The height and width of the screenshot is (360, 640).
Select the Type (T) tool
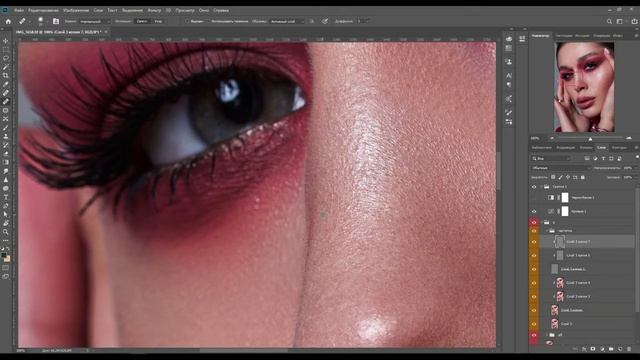tap(6, 197)
